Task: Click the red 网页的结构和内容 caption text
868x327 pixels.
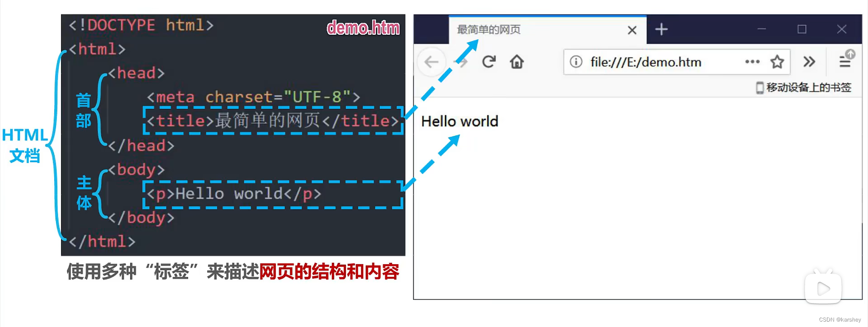Action: 329,271
